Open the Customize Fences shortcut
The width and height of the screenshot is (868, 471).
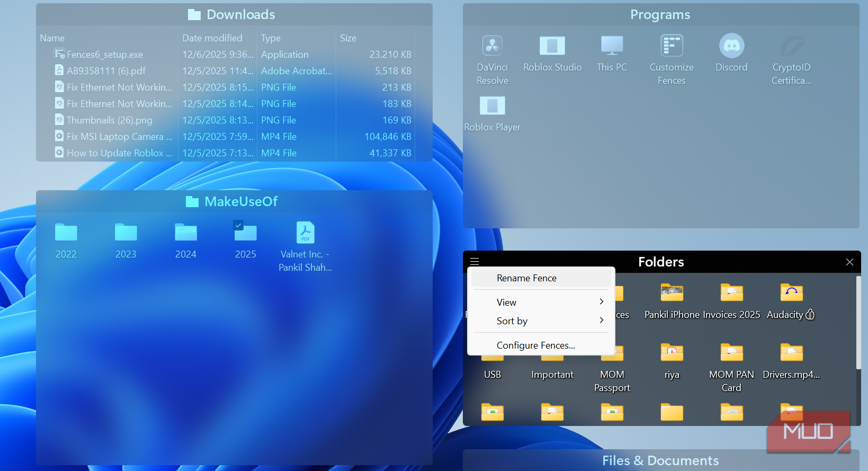click(672, 59)
